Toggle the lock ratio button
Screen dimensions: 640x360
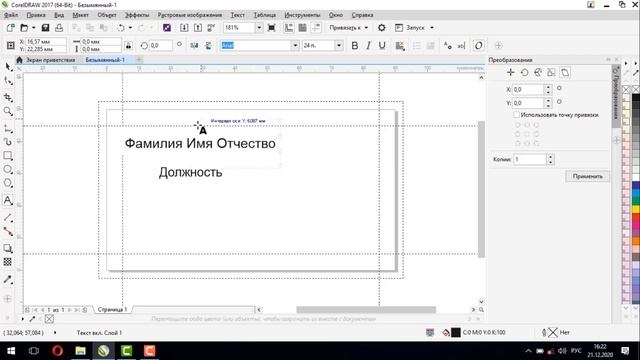pyautogui.click(x=129, y=45)
